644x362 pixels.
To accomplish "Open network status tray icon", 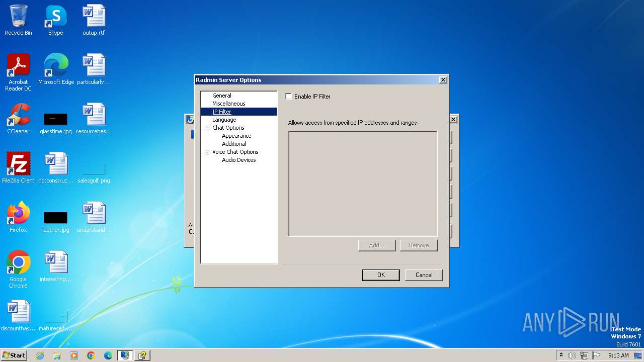I will click(584, 355).
